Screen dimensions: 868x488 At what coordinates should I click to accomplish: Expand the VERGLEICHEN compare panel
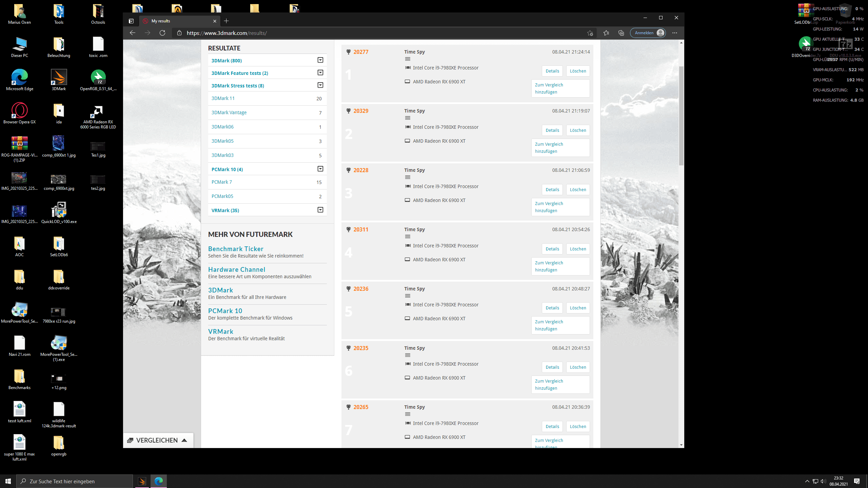[158, 440]
